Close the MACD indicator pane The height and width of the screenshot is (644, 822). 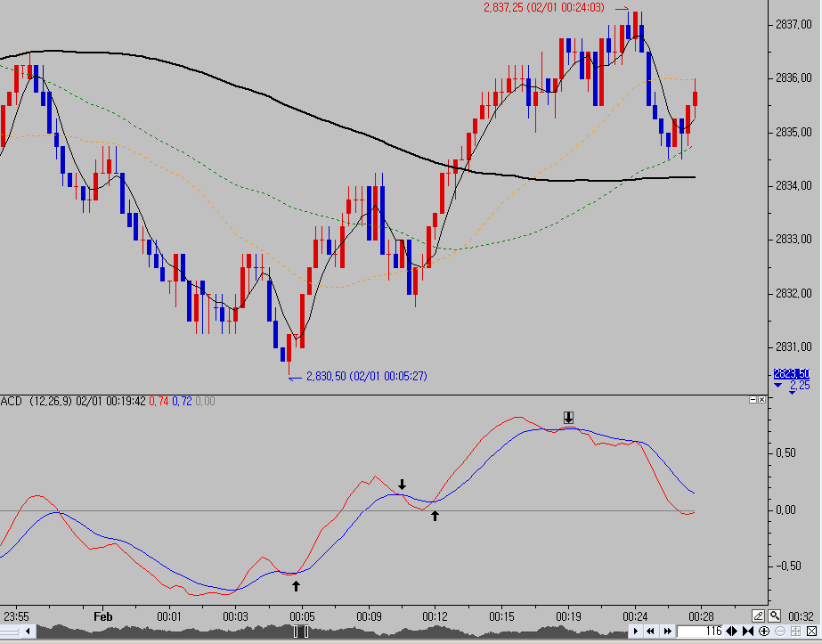pos(761,400)
